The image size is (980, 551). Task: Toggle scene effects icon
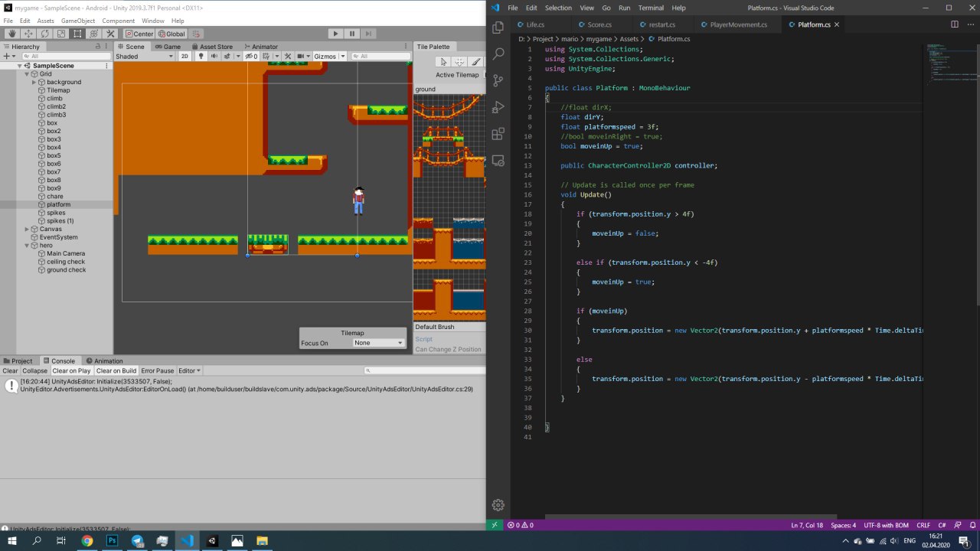226,56
